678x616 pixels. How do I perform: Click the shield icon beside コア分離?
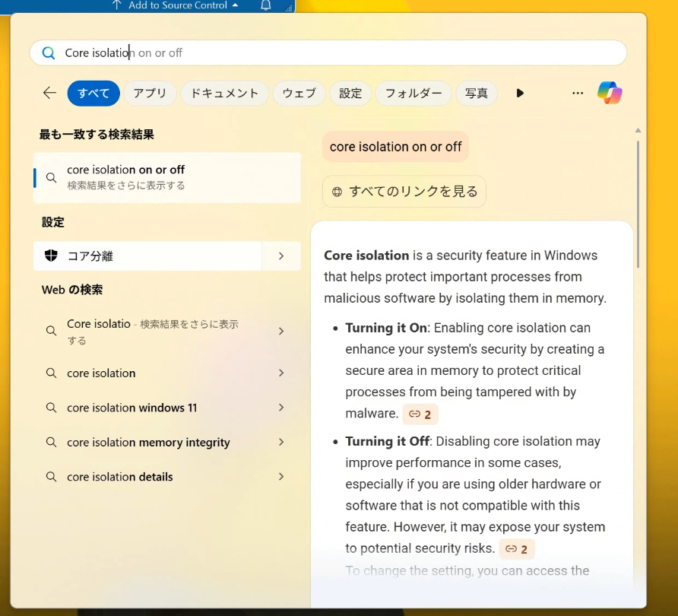tap(52, 256)
